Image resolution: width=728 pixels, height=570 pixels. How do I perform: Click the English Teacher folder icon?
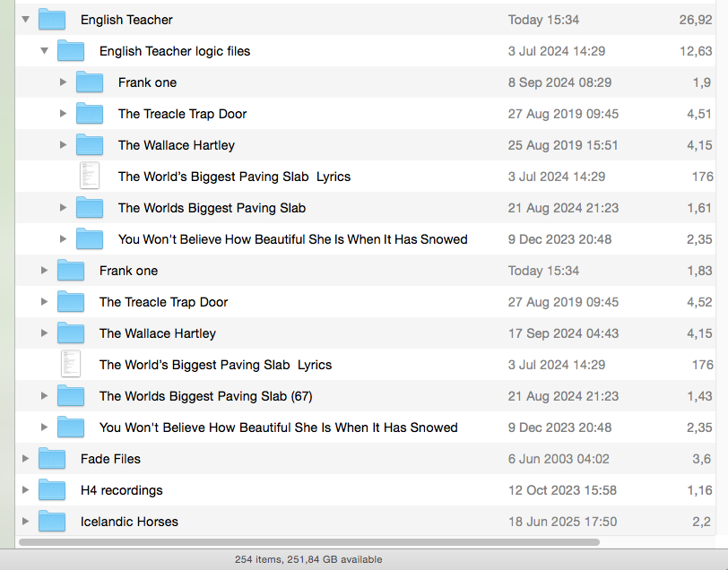coord(52,20)
